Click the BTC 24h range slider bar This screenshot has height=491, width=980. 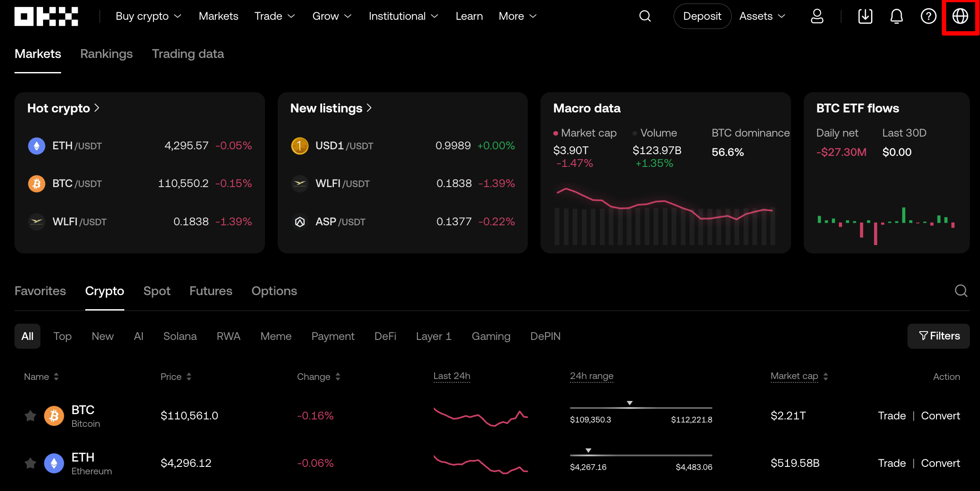[641, 408]
